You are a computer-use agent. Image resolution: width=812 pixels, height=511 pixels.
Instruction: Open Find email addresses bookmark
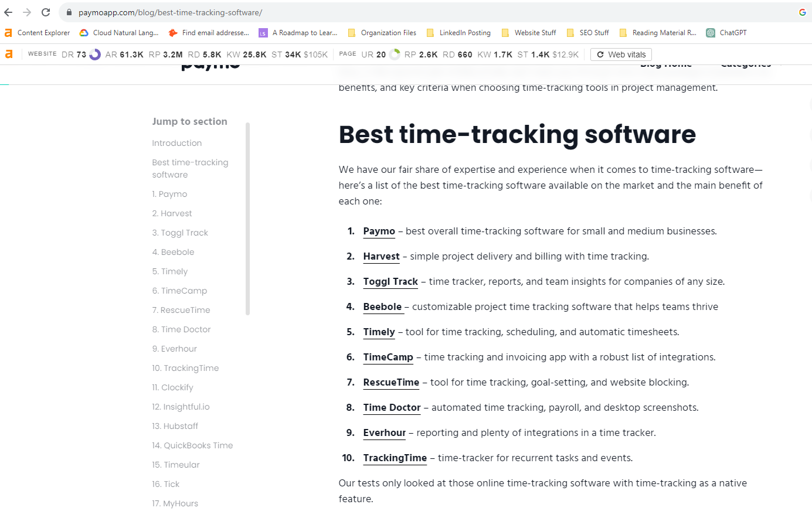tap(209, 33)
